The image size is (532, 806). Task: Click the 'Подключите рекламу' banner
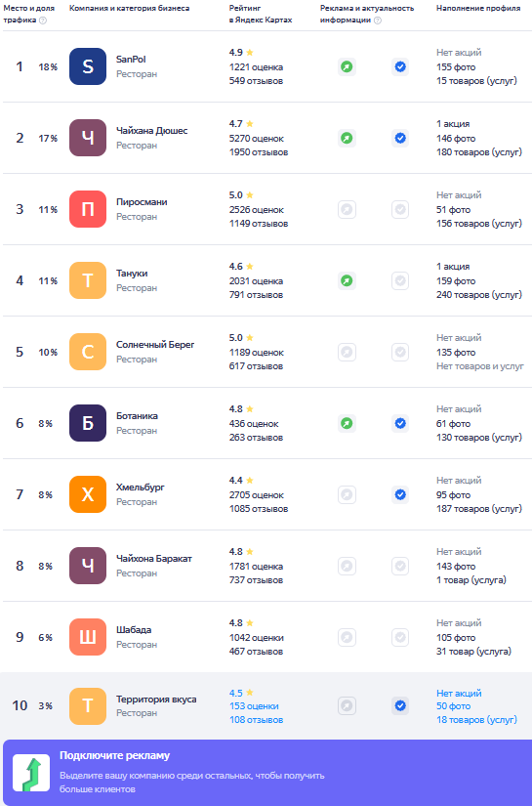pyautogui.click(x=266, y=773)
